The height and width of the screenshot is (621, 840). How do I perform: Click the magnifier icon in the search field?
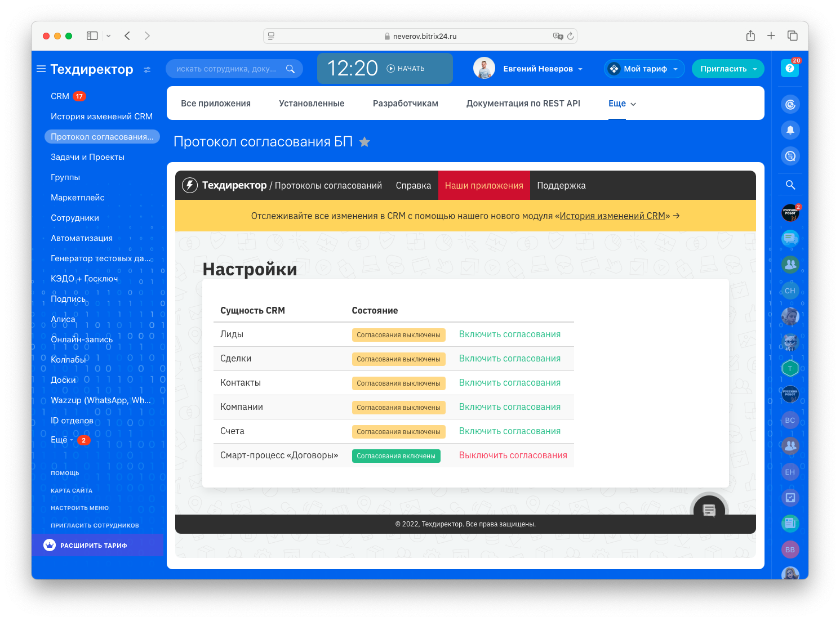click(x=290, y=69)
